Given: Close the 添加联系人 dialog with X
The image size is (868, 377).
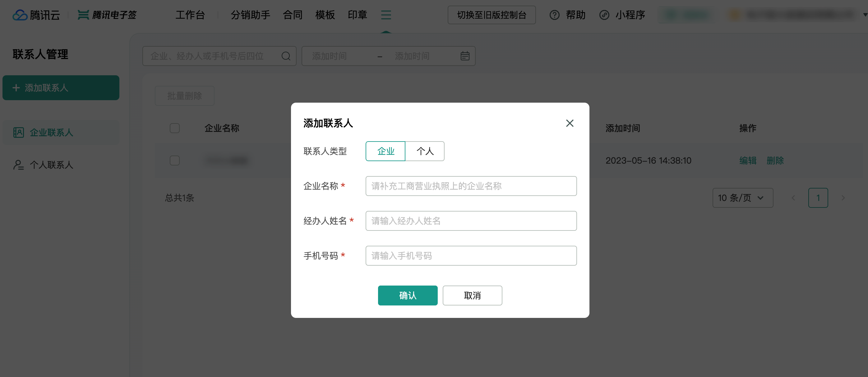Looking at the screenshot, I should point(570,123).
